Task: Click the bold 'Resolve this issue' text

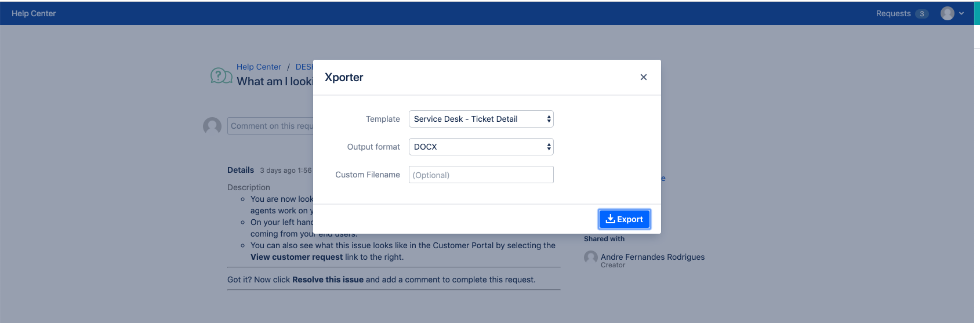Action: click(x=328, y=280)
